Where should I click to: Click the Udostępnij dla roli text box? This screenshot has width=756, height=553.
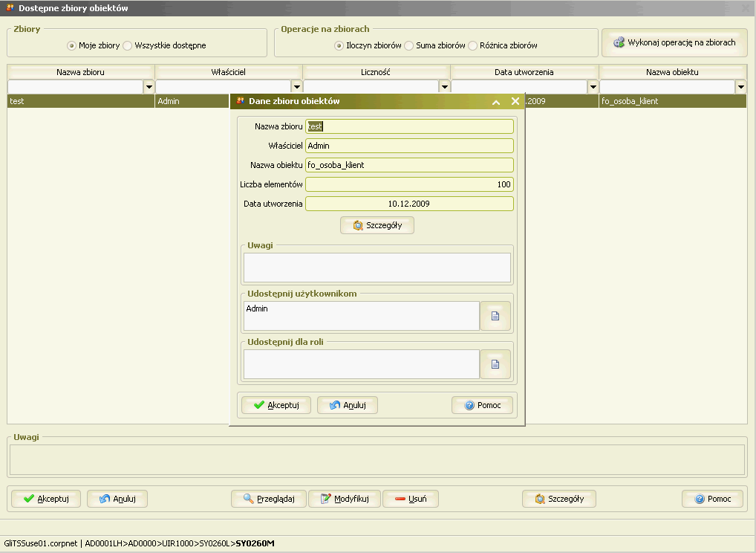[362, 364]
